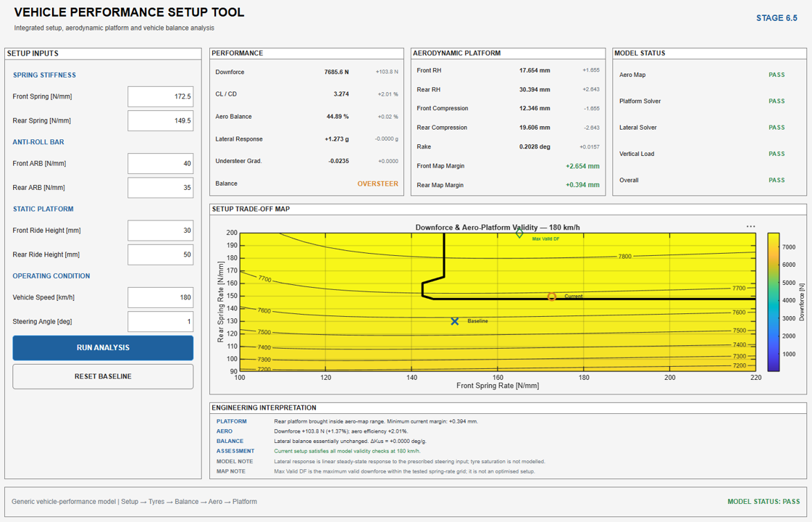Click the Vertical Load PASS status
The width and height of the screenshot is (812, 522).
[777, 154]
